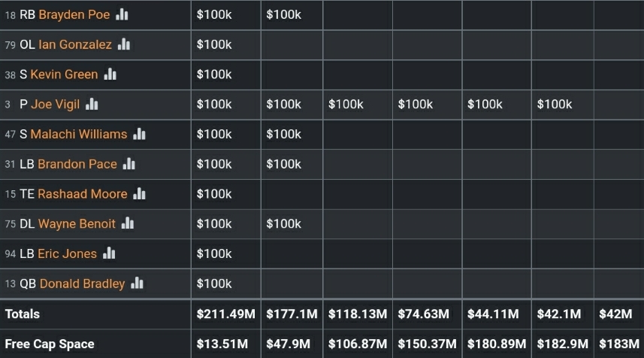View Brandon Pace's player page

77,164
